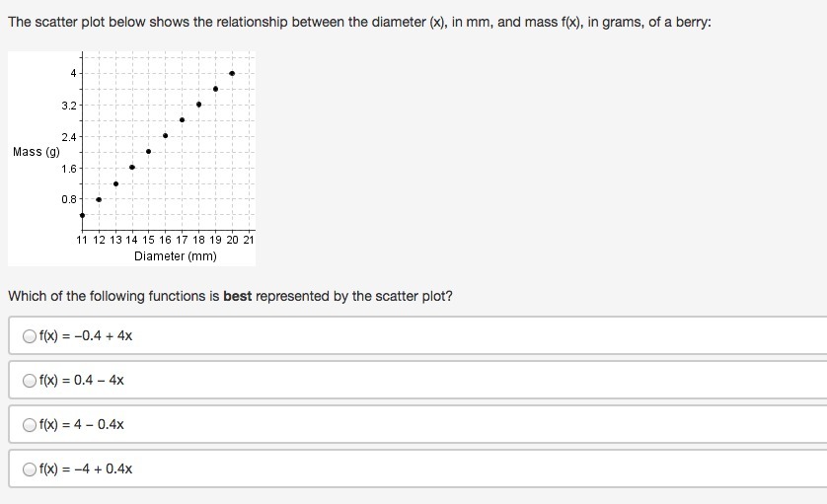This screenshot has height=504, width=827.
Task: Click the 3.2 tick label on the y-axis
Action: [x=68, y=105]
